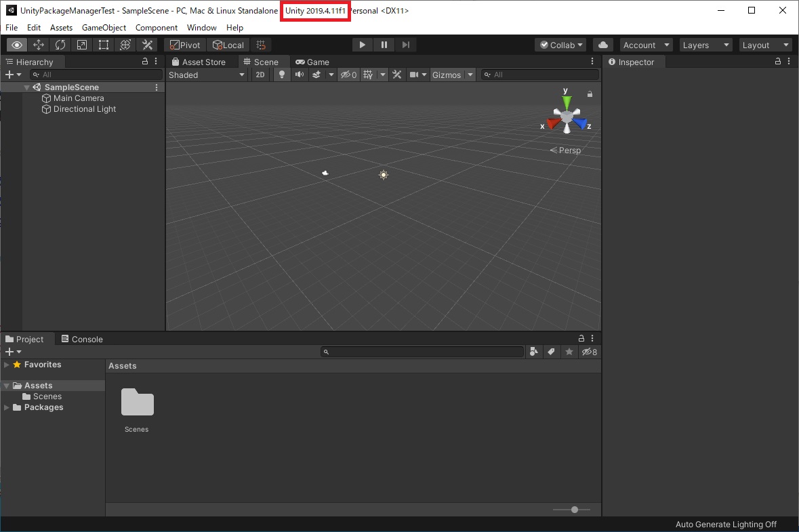
Task: Click the Scene view search field
Action: pyautogui.click(x=540, y=75)
